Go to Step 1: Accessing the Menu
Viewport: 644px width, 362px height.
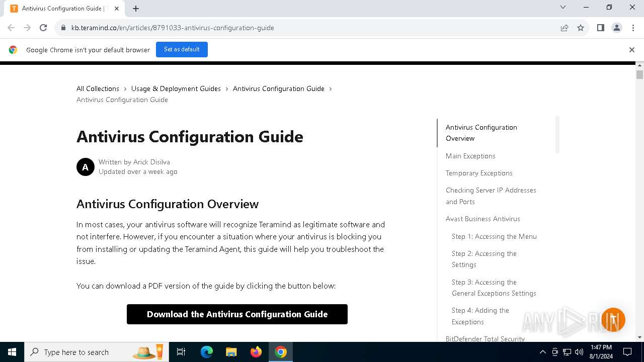tap(494, 236)
